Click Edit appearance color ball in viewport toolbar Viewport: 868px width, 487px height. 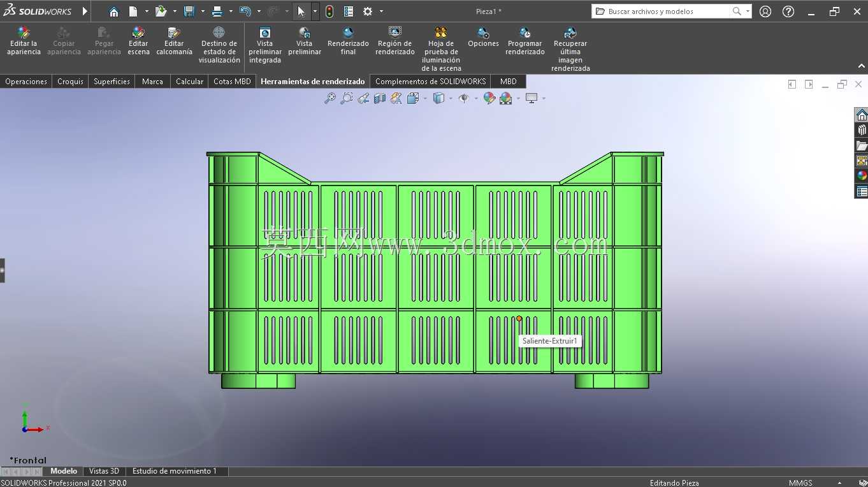tap(489, 98)
